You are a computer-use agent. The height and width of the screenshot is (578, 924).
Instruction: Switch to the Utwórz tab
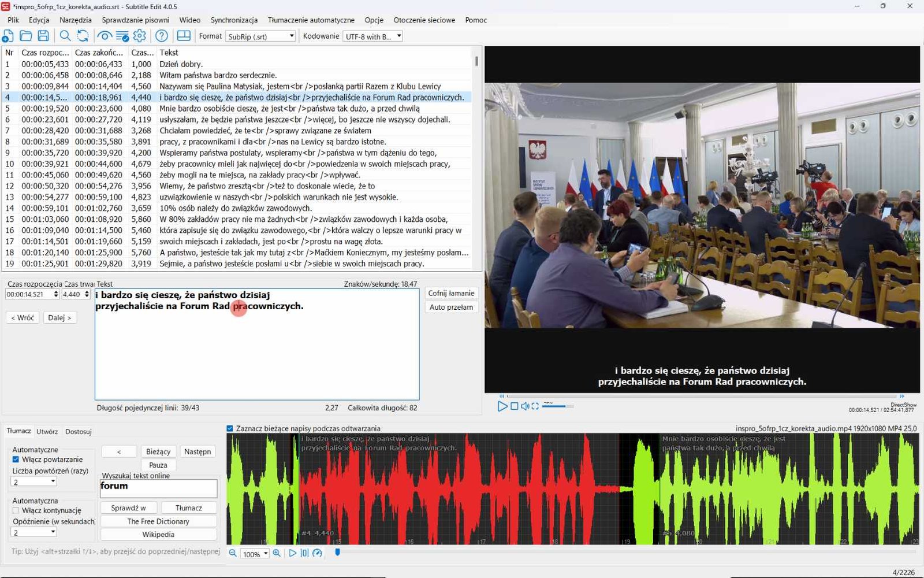coord(47,431)
